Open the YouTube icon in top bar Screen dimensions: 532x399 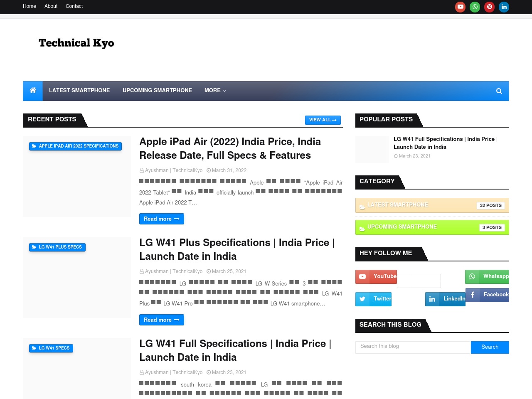[x=460, y=7]
